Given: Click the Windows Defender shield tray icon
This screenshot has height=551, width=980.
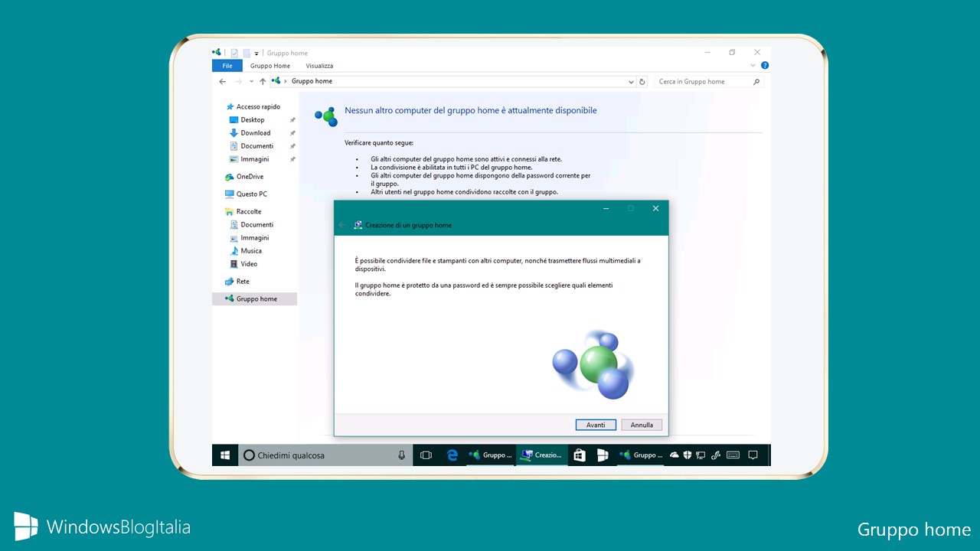Looking at the screenshot, I should pos(688,455).
